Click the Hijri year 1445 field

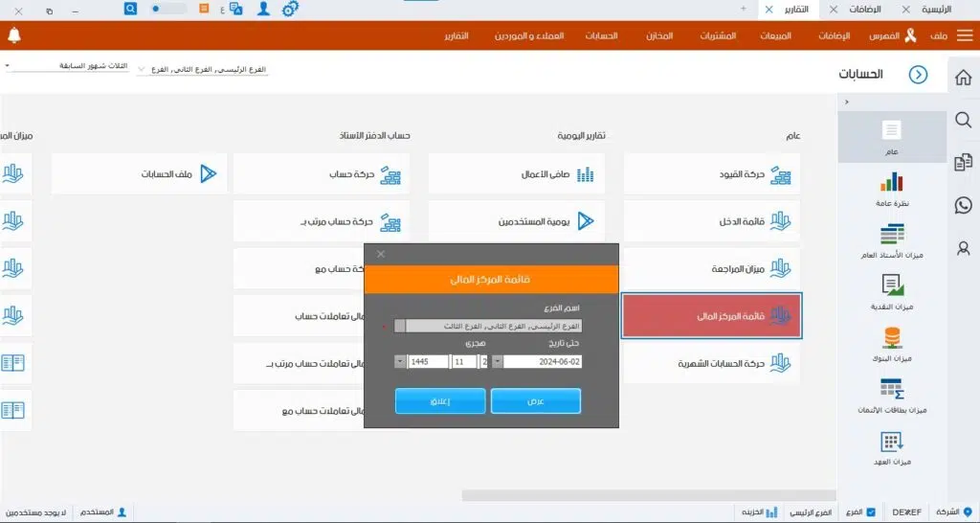428,361
